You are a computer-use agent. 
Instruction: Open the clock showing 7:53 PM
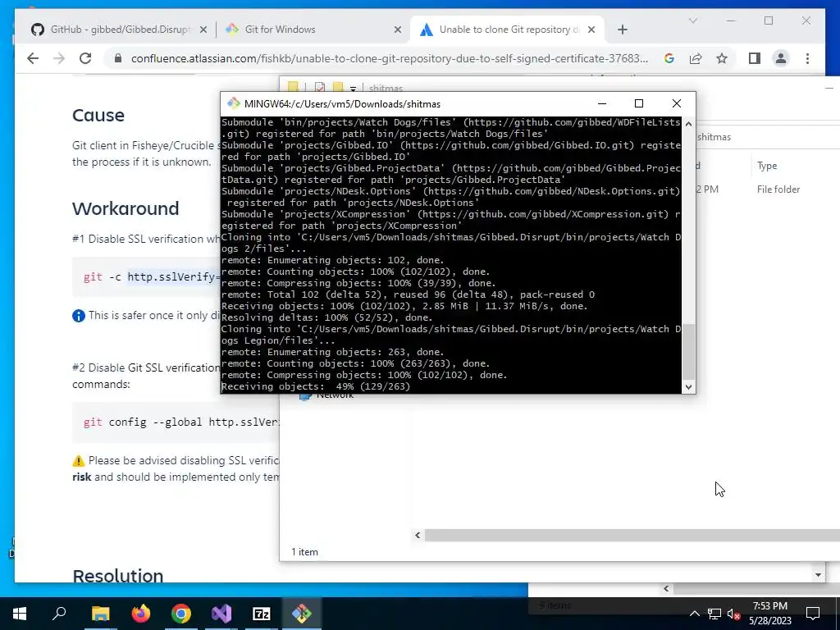[x=770, y=614]
